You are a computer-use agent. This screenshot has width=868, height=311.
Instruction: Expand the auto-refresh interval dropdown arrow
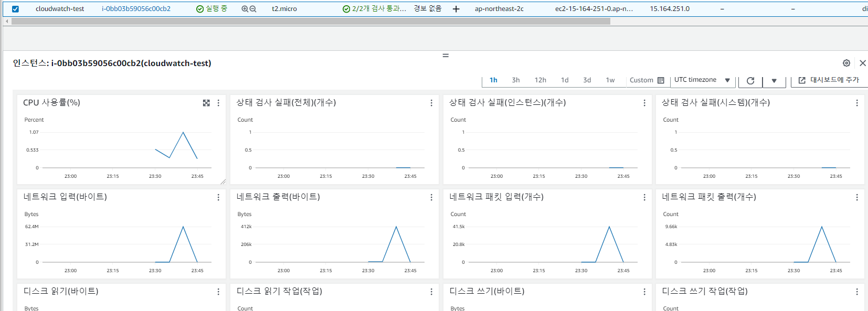coord(774,80)
